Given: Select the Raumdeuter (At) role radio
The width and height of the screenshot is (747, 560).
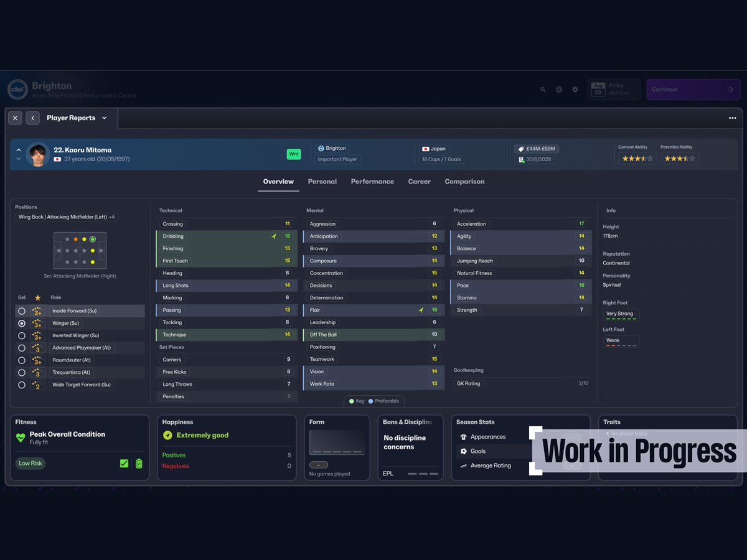Looking at the screenshot, I should [x=22, y=360].
